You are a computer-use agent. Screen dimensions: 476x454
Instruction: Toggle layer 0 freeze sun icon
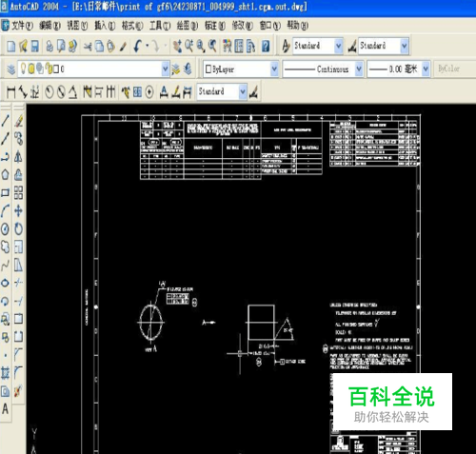click(31, 69)
